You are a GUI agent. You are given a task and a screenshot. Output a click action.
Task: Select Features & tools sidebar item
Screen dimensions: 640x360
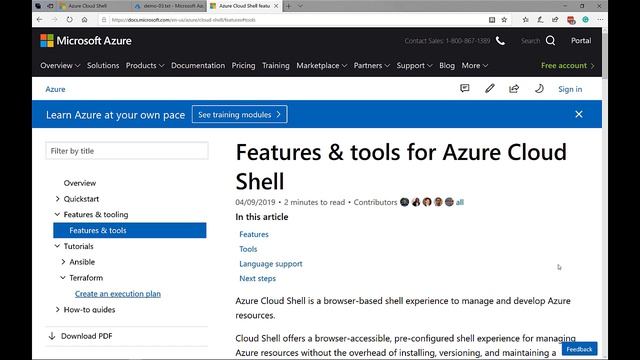point(130,230)
